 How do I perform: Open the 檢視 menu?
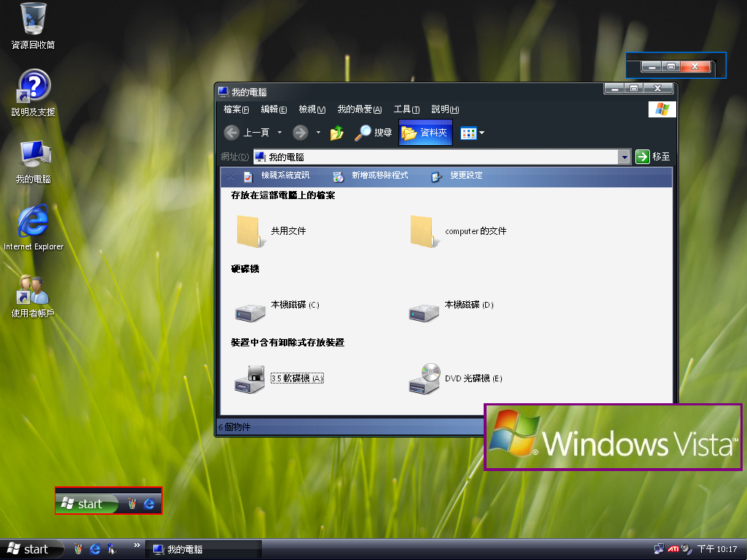coord(311,109)
